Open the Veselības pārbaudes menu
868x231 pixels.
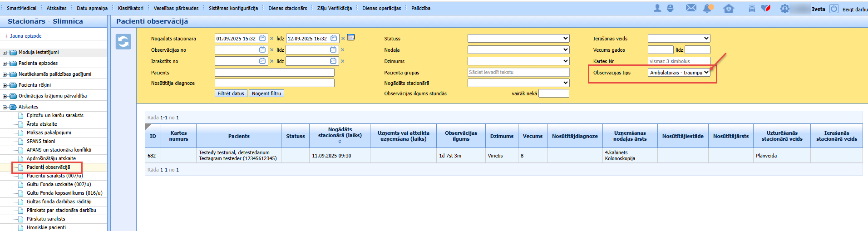[x=176, y=8]
